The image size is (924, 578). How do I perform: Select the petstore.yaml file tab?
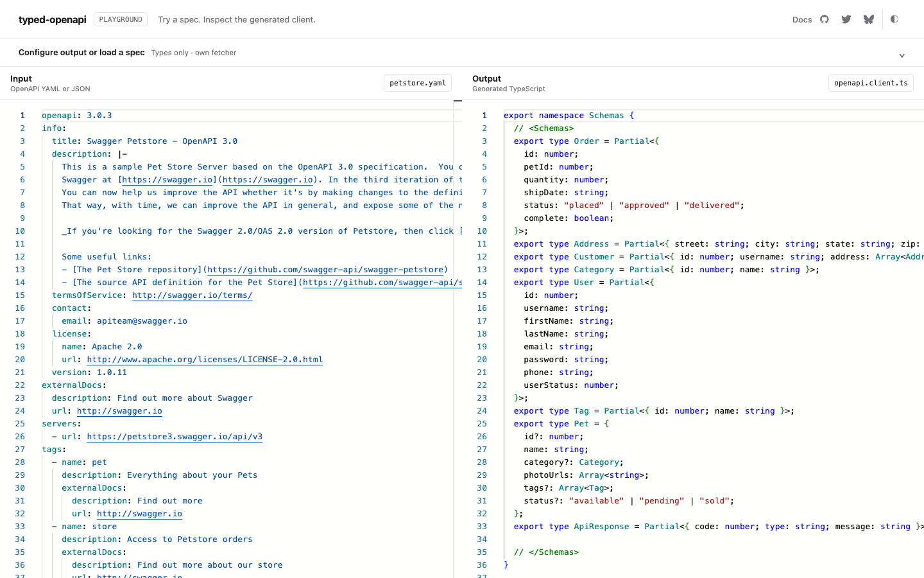[418, 83]
